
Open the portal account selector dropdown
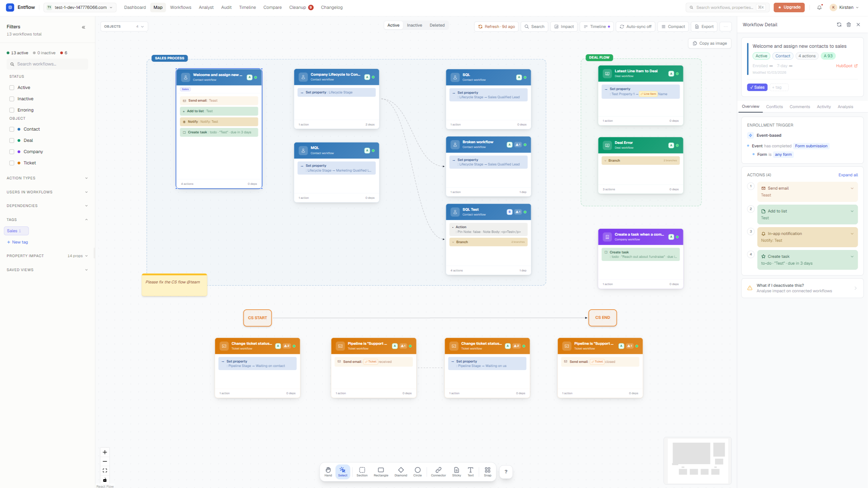point(80,8)
